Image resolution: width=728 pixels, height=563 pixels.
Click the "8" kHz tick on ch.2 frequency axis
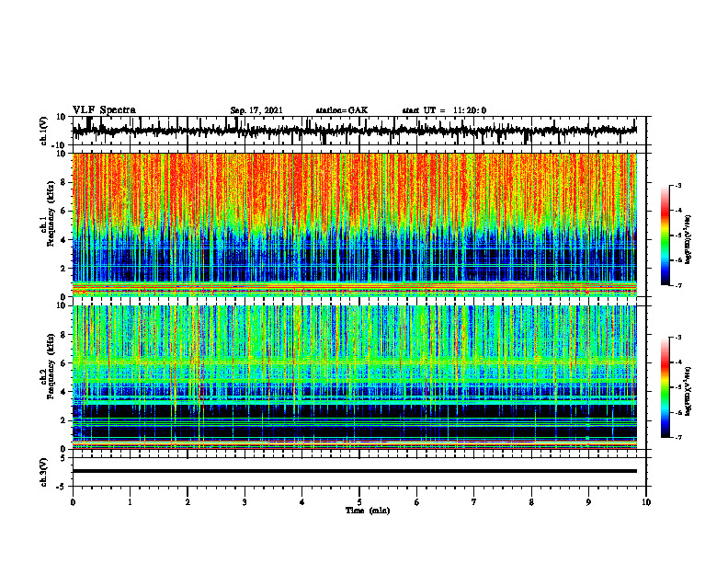63,335
